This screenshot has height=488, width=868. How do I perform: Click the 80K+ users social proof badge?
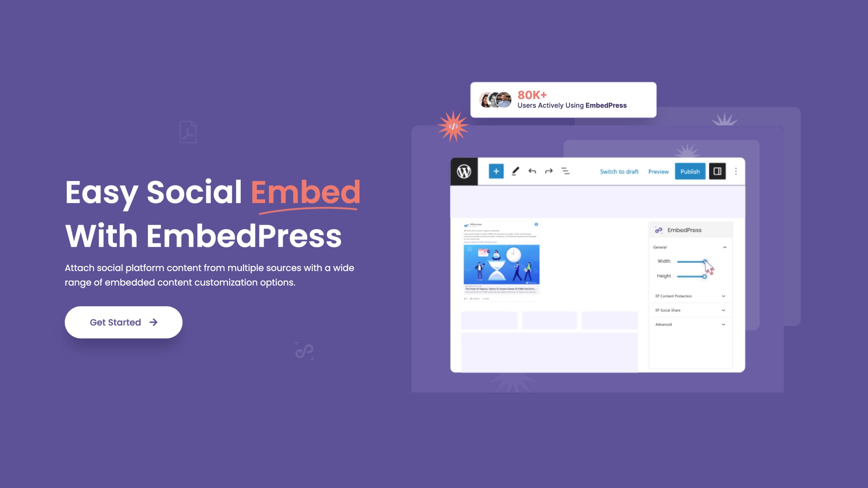[562, 100]
